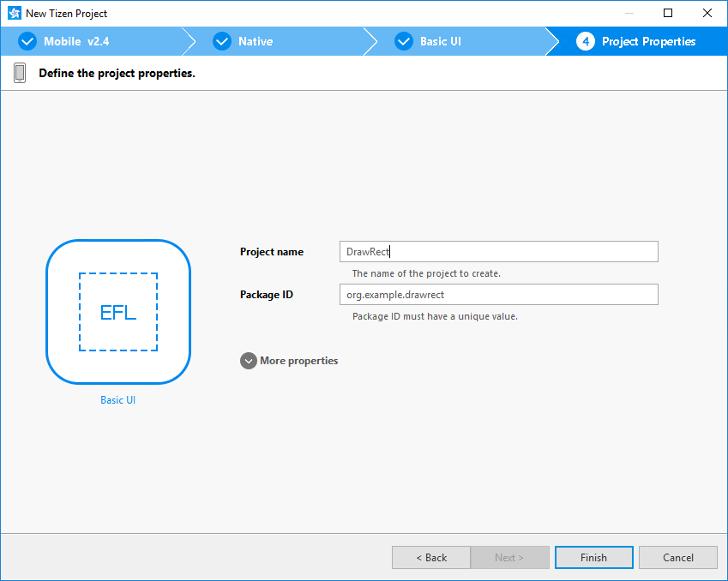Expand More properties with the chevron icon
Viewport: 728px width, 581px height.
249,362
